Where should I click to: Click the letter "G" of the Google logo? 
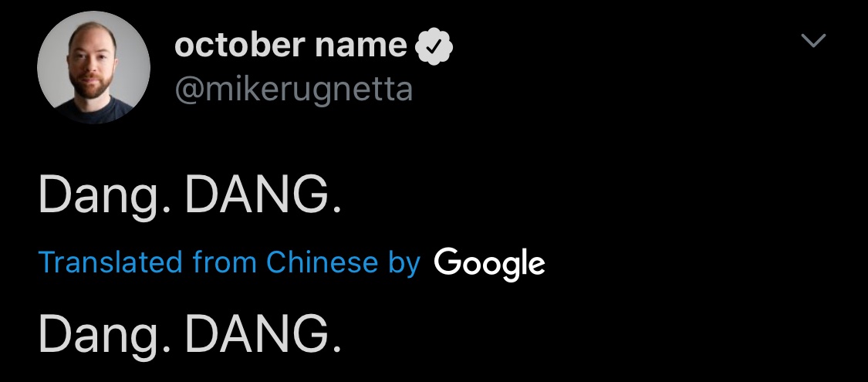[x=448, y=261]
